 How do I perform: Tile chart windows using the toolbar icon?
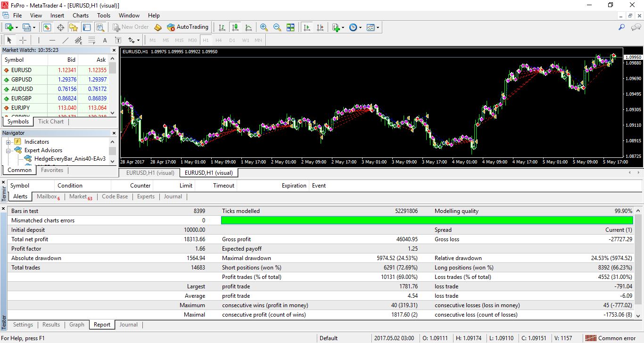290,27
